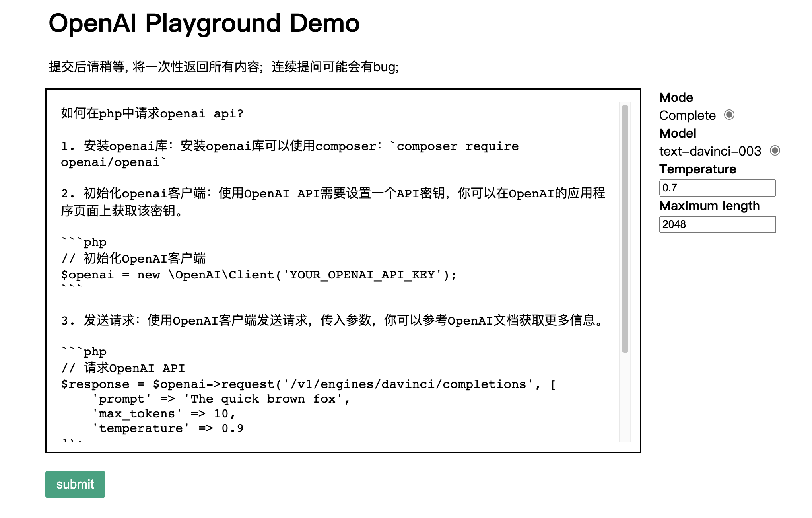The image size is (812, 518).
Task: Click the prompt line '如何在php中请求openai api?'
Action: 152,113
